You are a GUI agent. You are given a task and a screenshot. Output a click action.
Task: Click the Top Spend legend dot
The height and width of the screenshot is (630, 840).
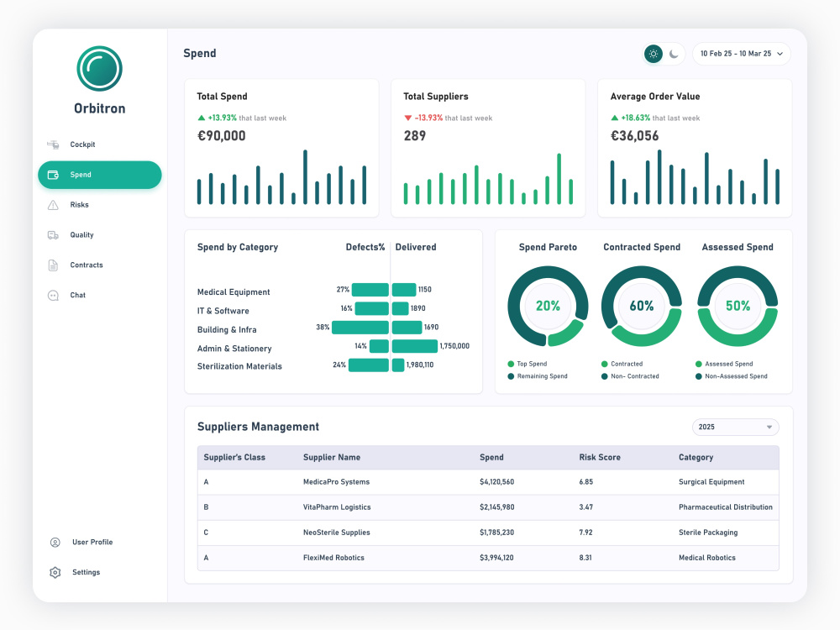(511, 364)
